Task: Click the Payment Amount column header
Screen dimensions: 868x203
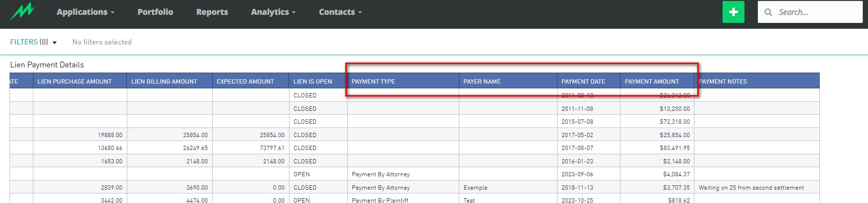Action: [651, 82]
